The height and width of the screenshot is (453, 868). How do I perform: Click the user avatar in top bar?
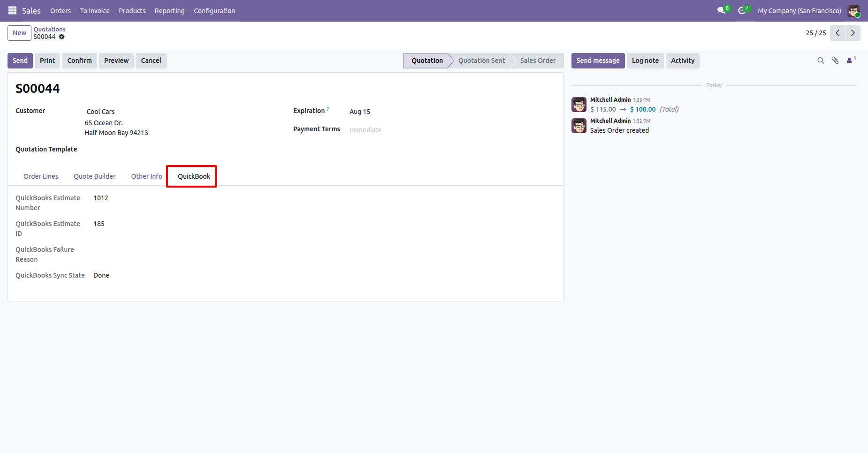(853, 10)
